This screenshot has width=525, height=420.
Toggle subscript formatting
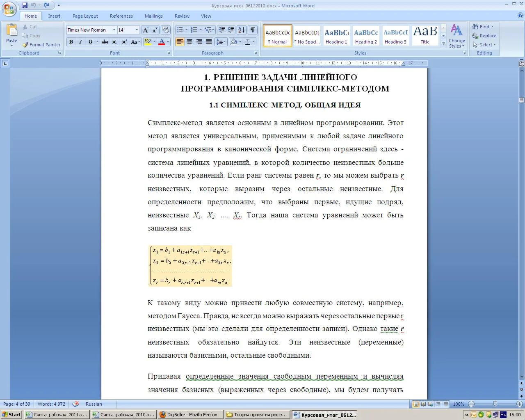[115, 42]
